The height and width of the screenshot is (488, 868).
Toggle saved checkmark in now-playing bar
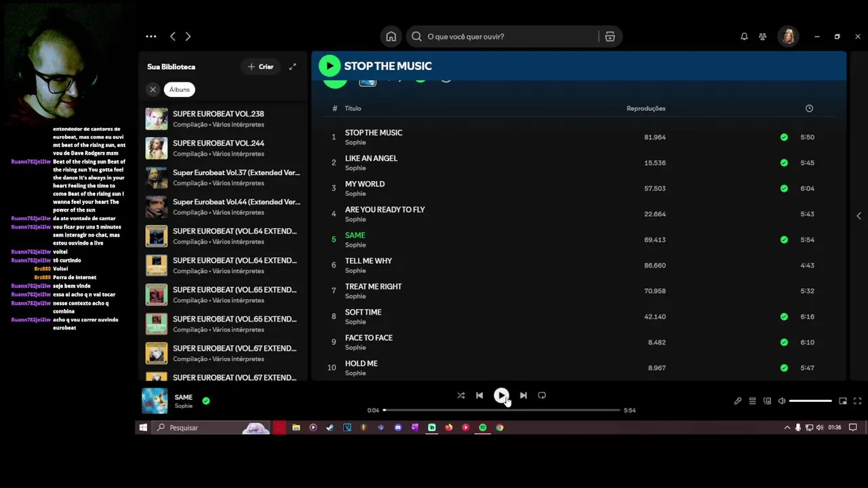pyautogui.click(x=206, y=401)
